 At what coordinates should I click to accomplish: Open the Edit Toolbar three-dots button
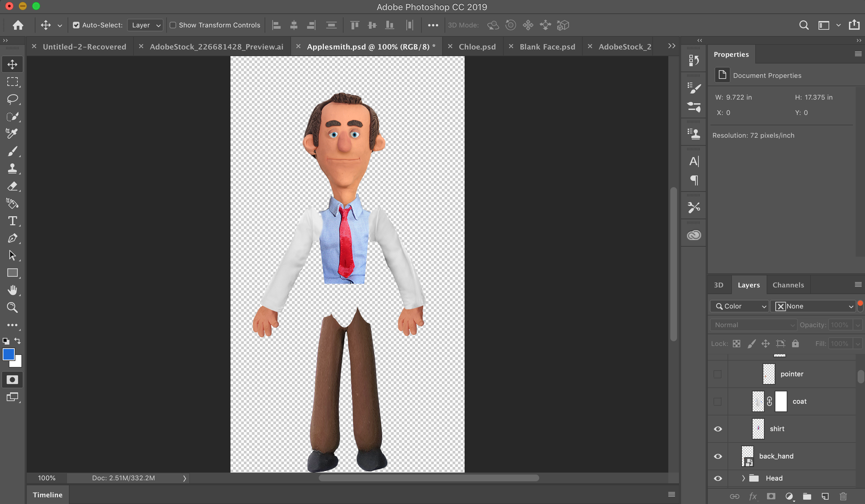point(12,325)
